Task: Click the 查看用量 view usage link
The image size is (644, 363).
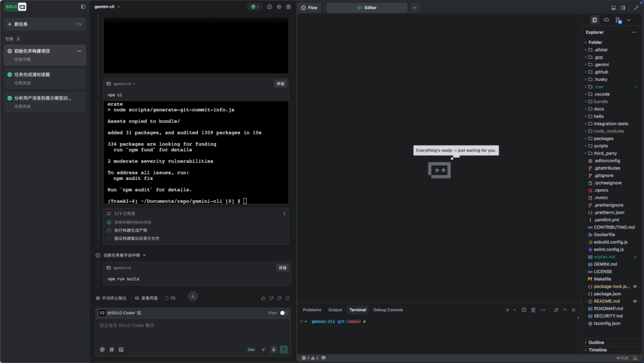Action: 146,298
